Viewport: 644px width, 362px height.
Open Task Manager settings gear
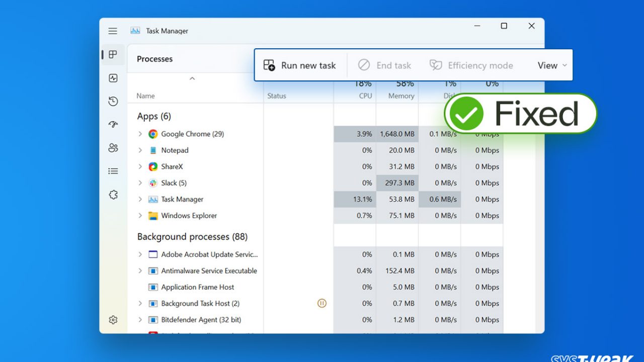(113, 320)
